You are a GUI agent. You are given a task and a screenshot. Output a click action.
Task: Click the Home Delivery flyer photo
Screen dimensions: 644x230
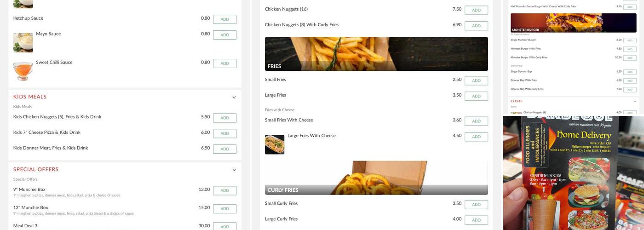coord(574,173)
